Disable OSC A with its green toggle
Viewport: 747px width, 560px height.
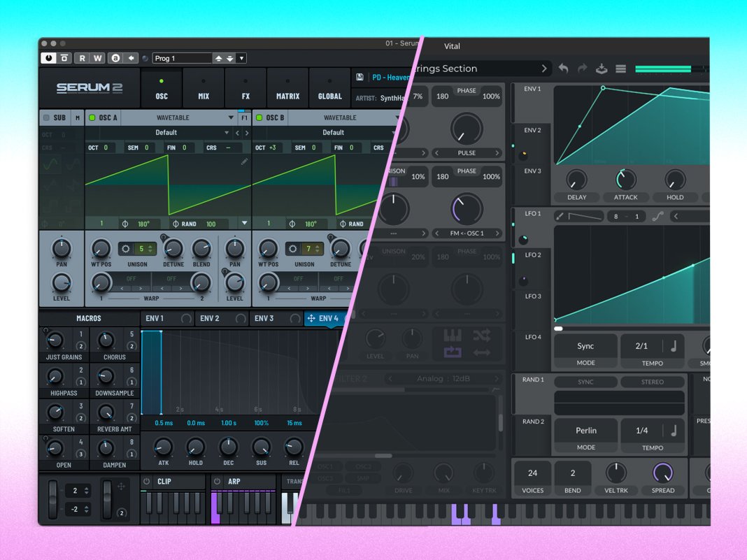coord(92,117)
